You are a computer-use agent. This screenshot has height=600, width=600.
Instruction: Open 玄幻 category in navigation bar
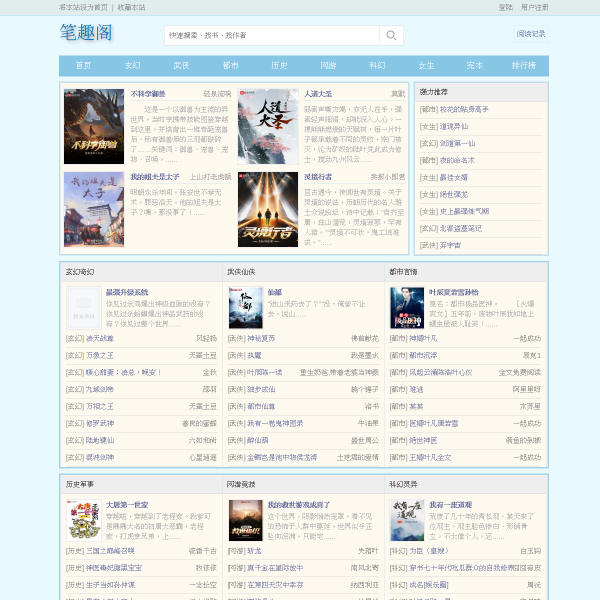pyautogui.click(x=132, y=65)
